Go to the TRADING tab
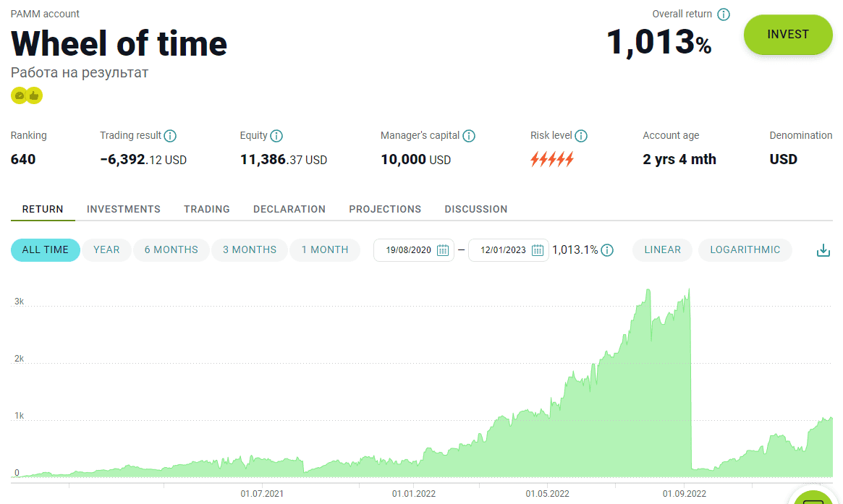This screenshot has height=504, width=843. [207, 210]
